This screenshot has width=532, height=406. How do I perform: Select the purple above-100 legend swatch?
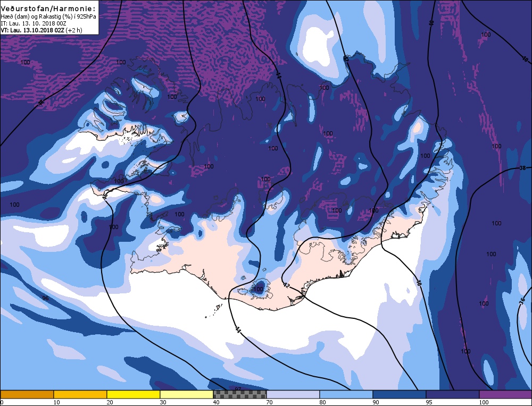[505, 394]
